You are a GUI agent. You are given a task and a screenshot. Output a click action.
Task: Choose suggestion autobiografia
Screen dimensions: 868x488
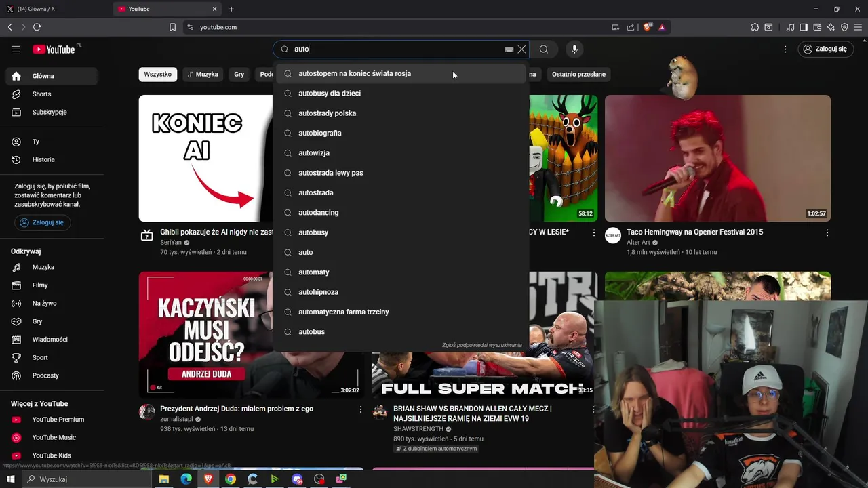(x=401, y=133)
